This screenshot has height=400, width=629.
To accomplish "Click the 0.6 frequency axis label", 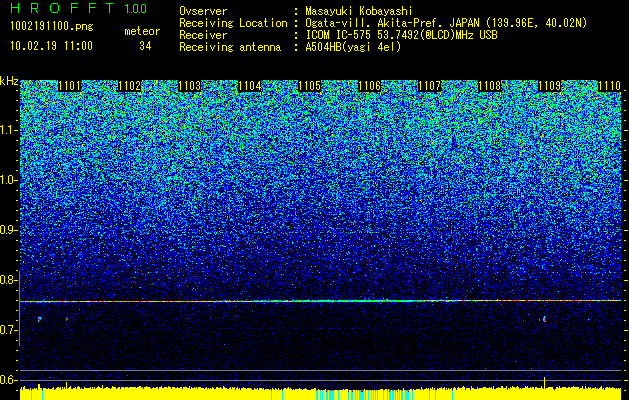I will click(8, 380).
